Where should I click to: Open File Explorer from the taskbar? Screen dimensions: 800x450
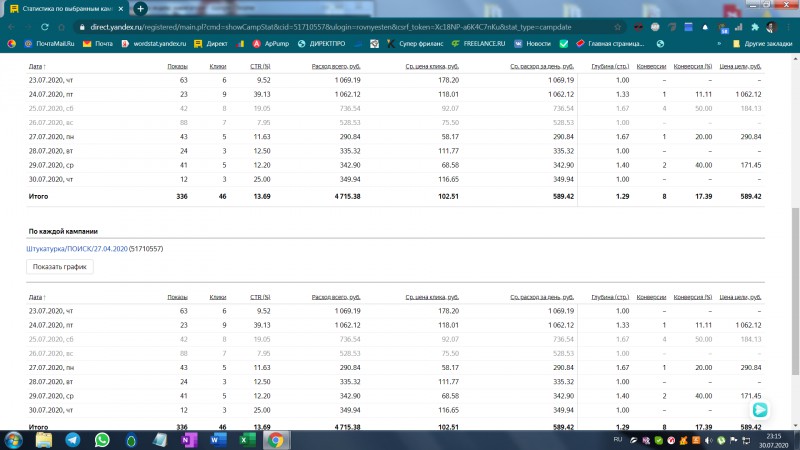[43, 440]
